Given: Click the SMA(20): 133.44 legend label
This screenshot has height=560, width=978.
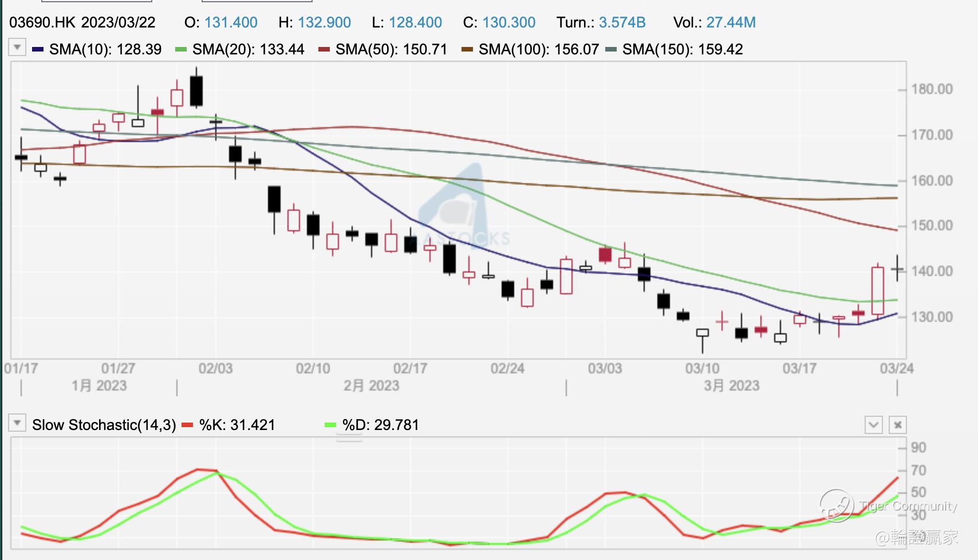Looking at the screenshot, I should coord(249,49).
